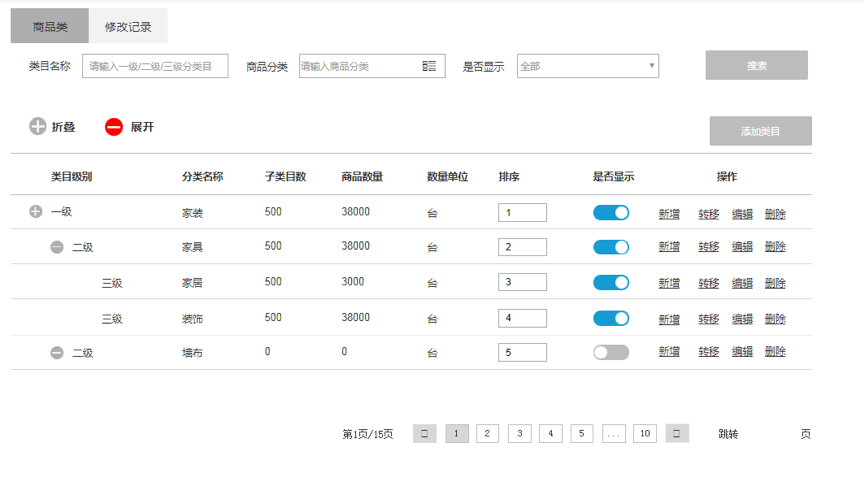Collapse the 二级 家具 row minus icon

point(57,247)
